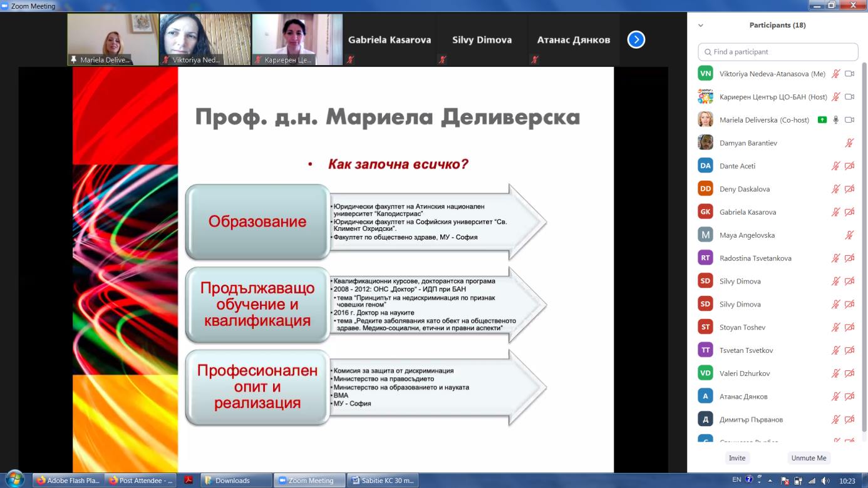Open the Sabitie KC Word document in taskbar
Image resolution: width=868 pixels, height=488 pixels.
click(x=382, y=480)
